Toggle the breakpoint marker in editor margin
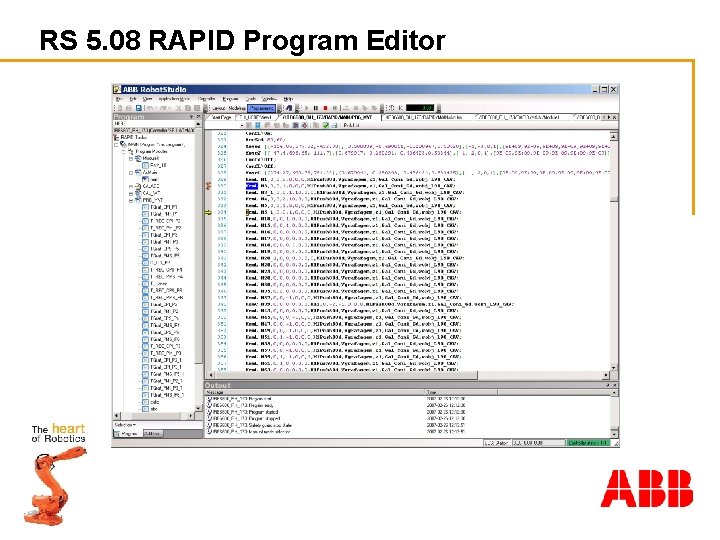The image size is (720, 540). click(x=208, y=186)
